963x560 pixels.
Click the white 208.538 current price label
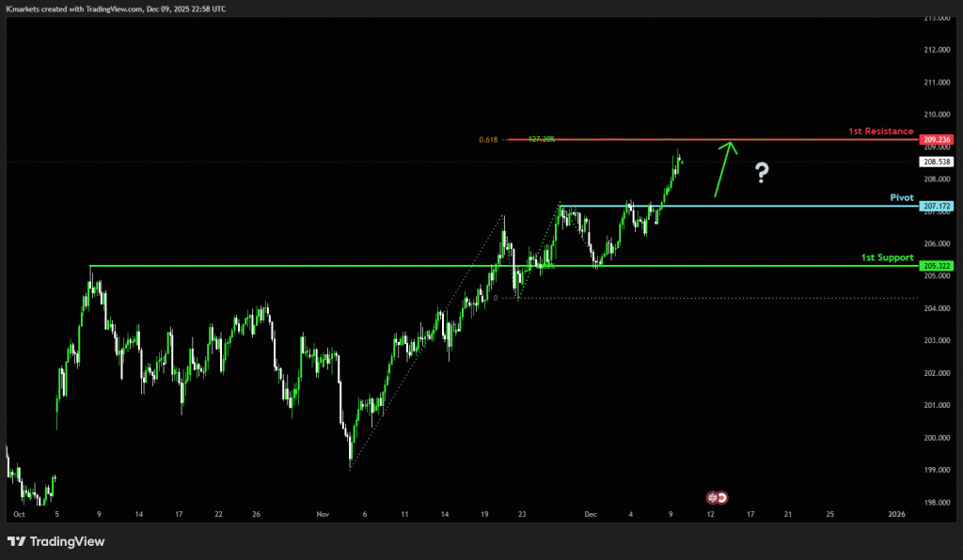pyautogui.click(x=938, y=162)
